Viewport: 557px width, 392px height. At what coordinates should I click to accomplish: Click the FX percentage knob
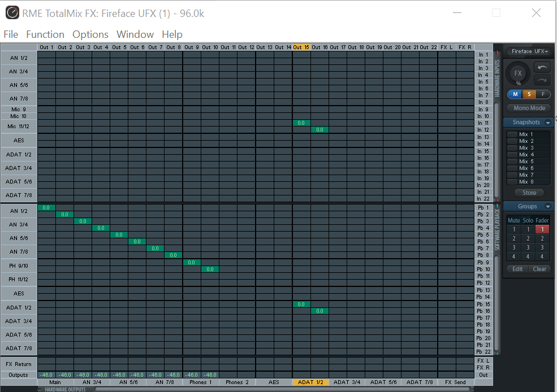click(518, 73)
